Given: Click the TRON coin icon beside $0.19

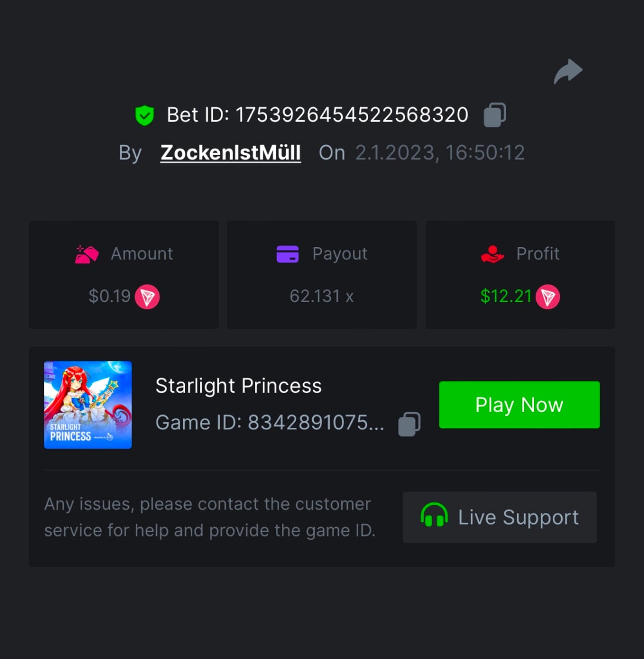Looking at the screenshot, I should click(x=147, y=297).
